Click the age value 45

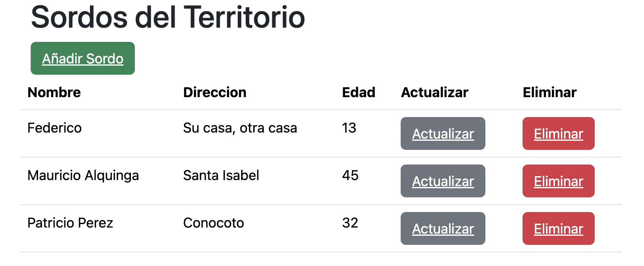click(x=350, y=175)
